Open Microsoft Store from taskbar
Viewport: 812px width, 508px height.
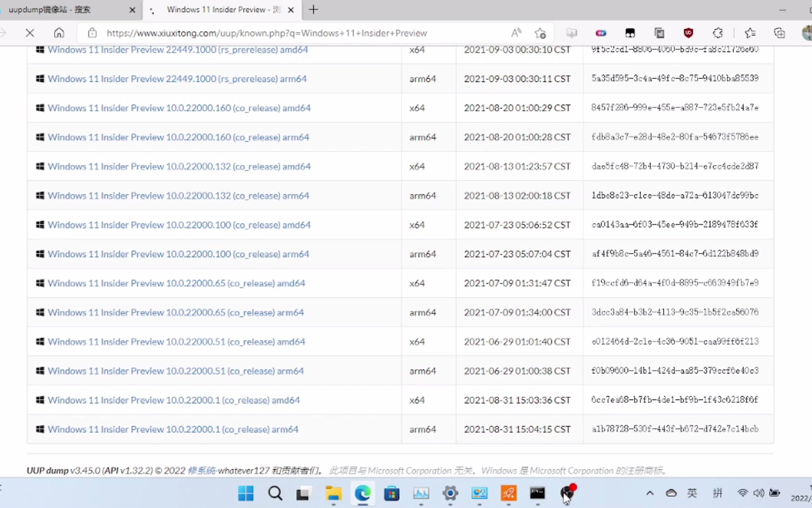point(392,493)
